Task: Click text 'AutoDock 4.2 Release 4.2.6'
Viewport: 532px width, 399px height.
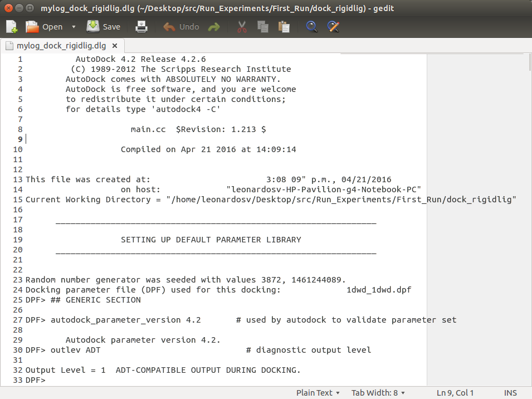Action: [140, 59]
